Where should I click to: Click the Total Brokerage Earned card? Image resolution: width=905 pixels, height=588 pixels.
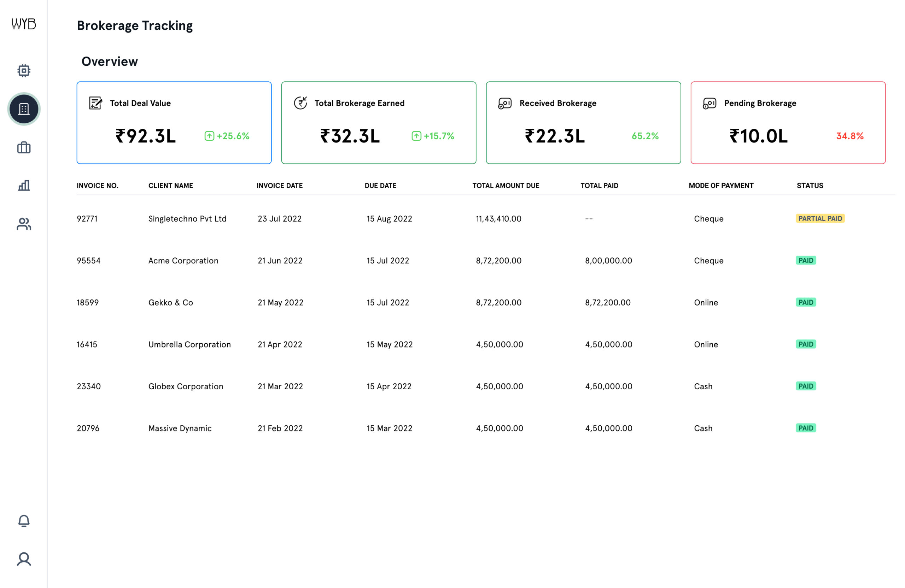coord(378,122)
